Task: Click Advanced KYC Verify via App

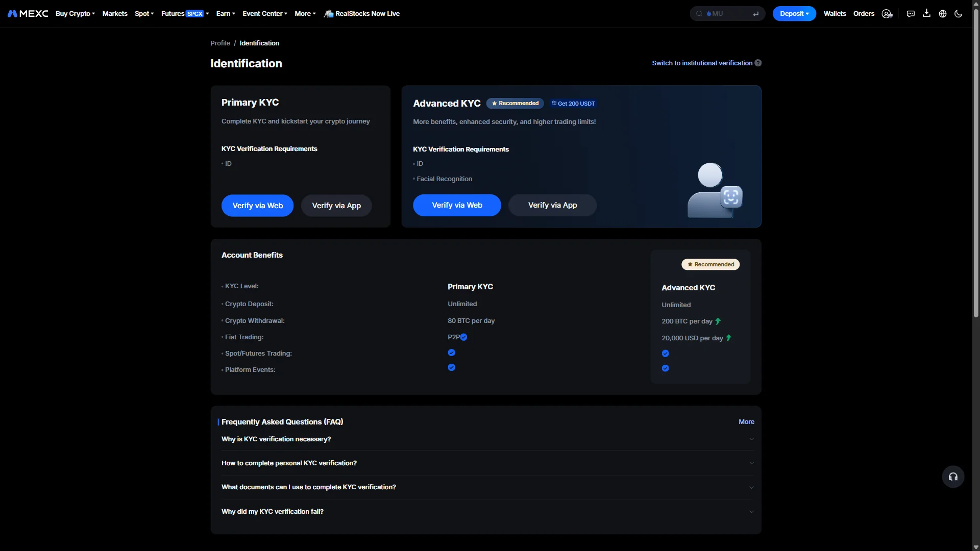Action: 552,205
